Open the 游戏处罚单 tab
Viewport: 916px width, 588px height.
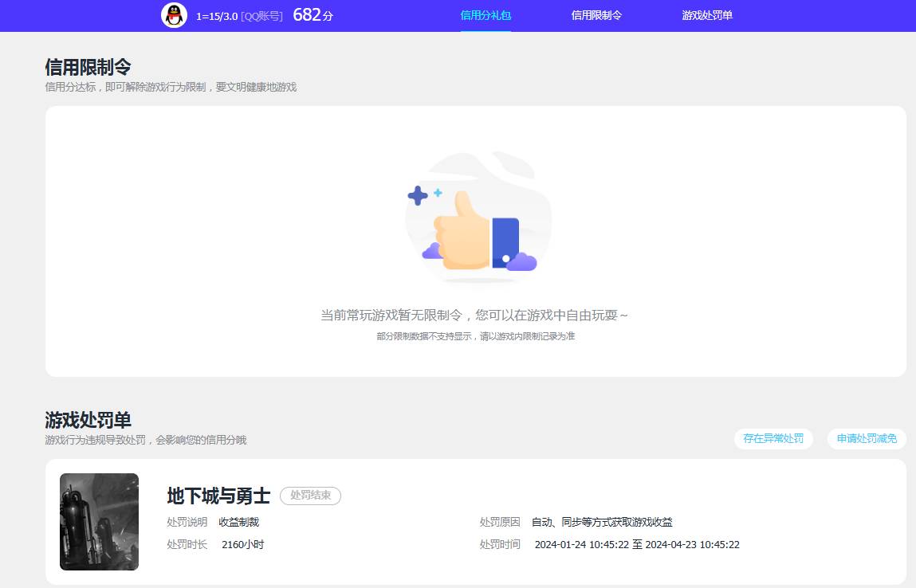(x=706, y=14)
